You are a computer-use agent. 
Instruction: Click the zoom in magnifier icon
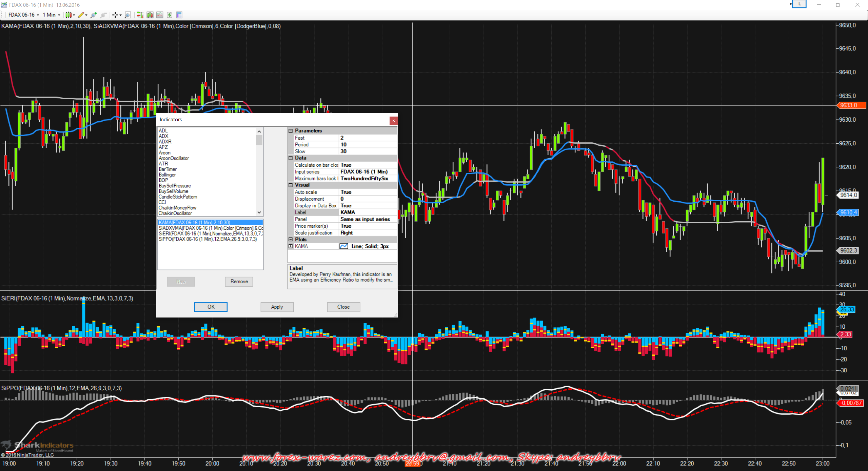click(94, 15)
